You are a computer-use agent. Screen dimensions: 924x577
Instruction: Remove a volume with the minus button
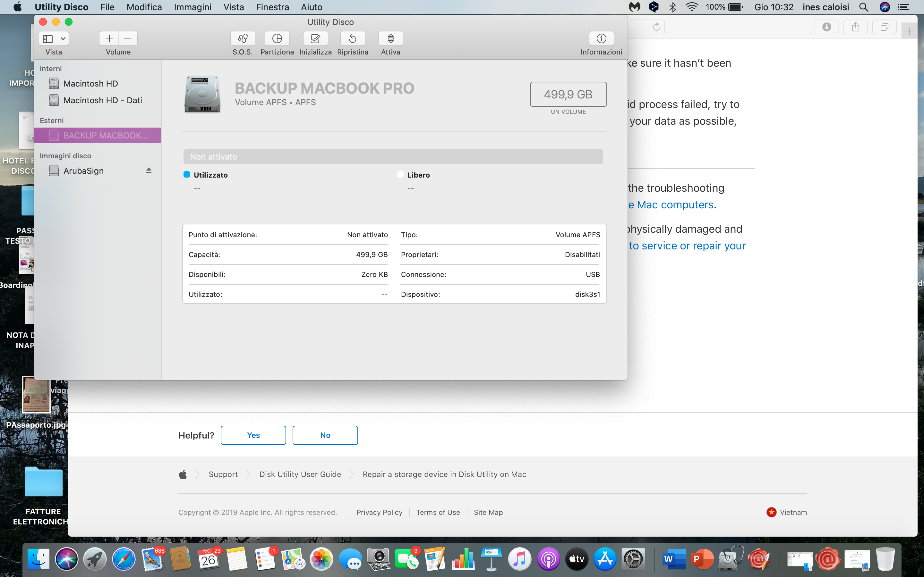point(127,38)
